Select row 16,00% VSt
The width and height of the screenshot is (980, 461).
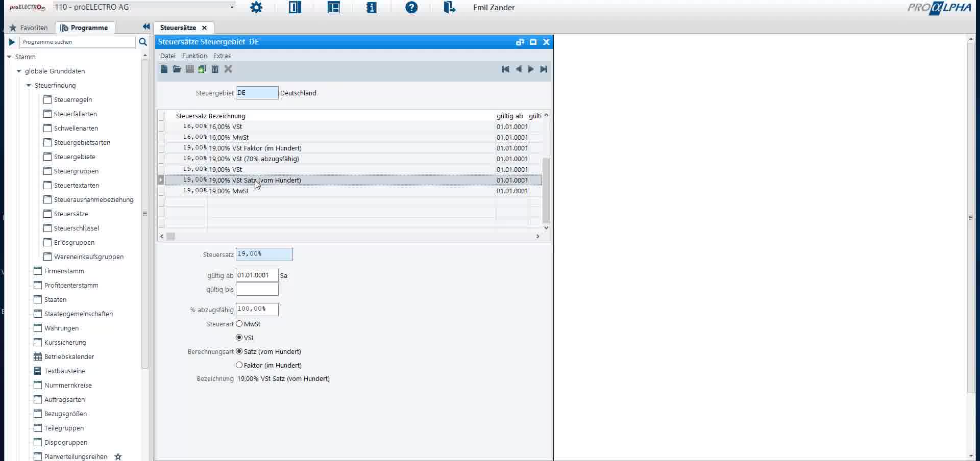pos(353,126)
